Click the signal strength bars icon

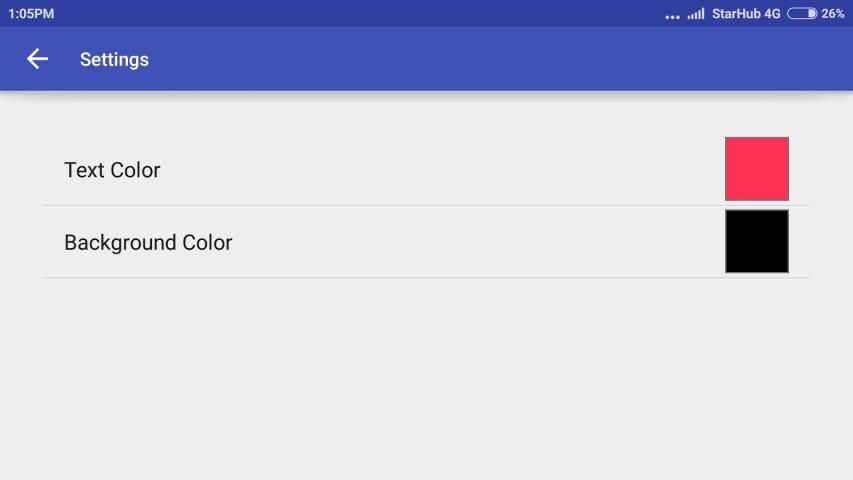696,14
